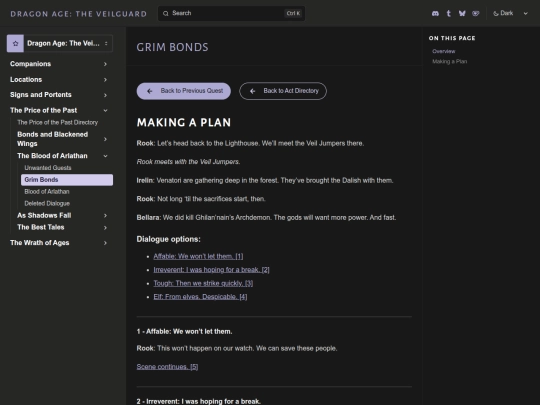This screenshot has height=405, width=540.
Task: Open the Ko-fi cup icon link
Action: (476, 13)
